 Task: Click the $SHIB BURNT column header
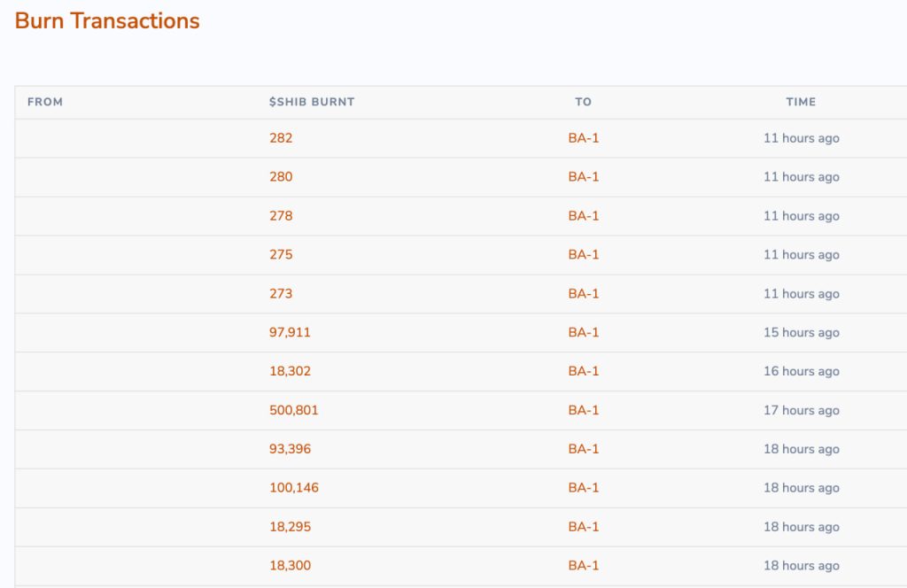312,102
